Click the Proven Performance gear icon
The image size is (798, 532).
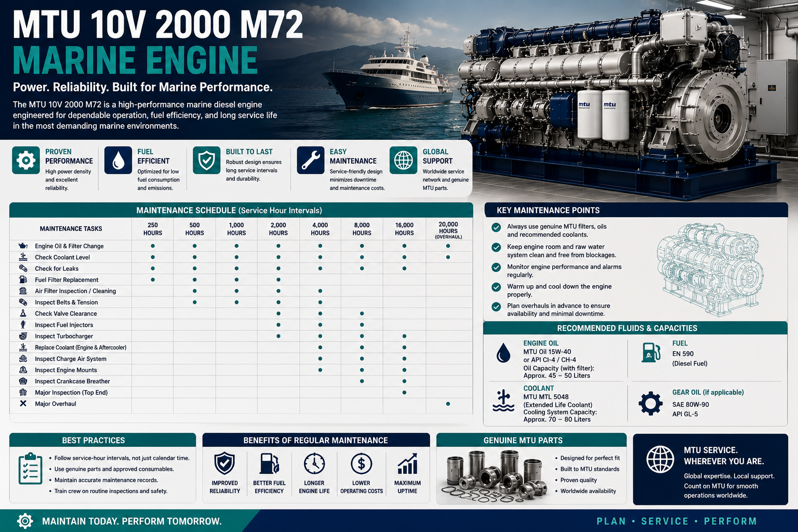point(26,160)
